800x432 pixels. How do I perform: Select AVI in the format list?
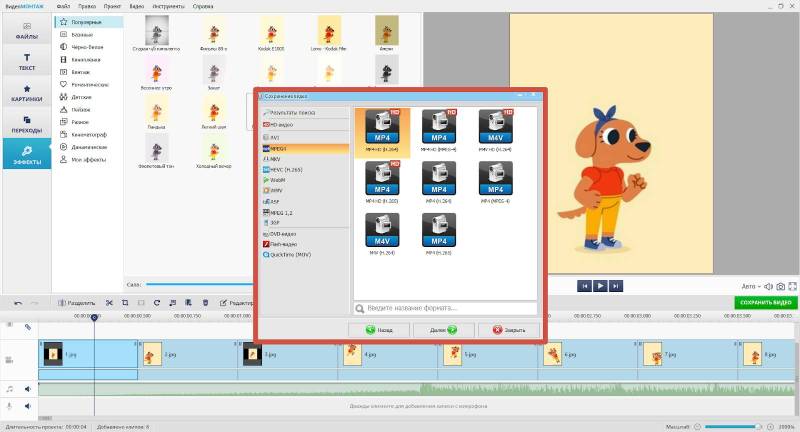tap(305, 138)
